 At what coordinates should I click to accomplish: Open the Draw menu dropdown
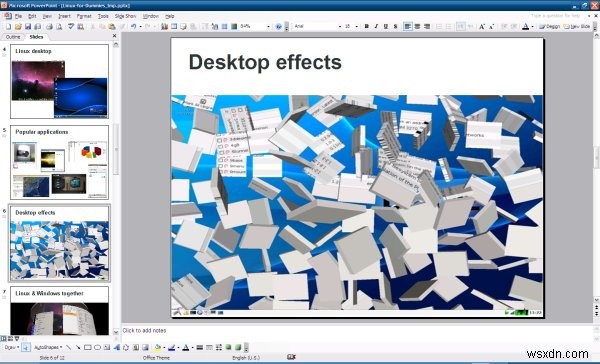click(12, 347)
